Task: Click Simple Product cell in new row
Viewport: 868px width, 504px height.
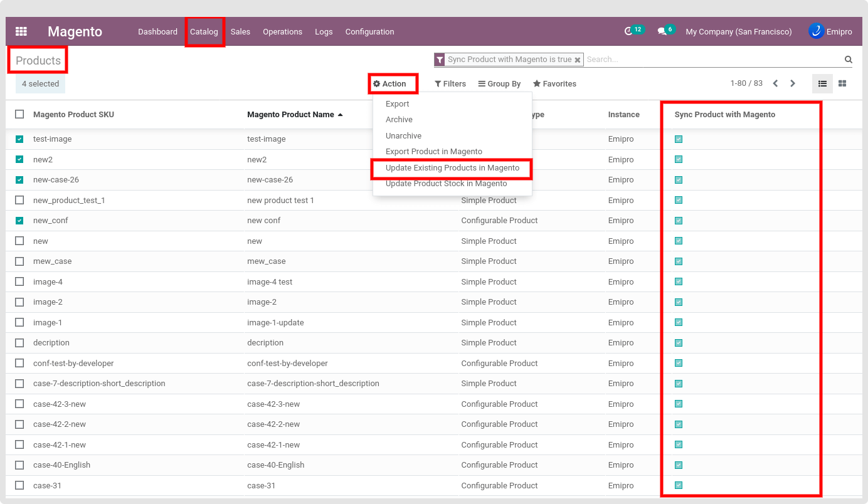Action: pyautogui.click(x=489, y=241)
